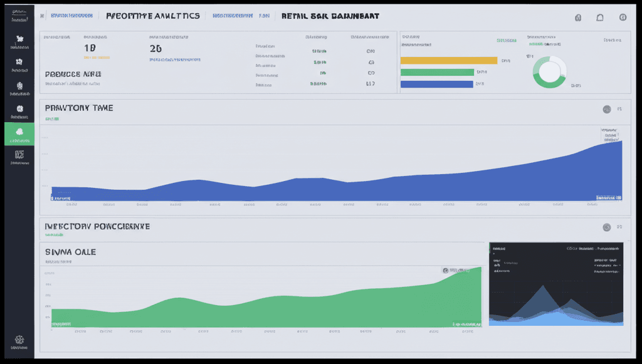
Task: Open the dark chart thumbnail at bottom right
Action: [x=555, y=283]
